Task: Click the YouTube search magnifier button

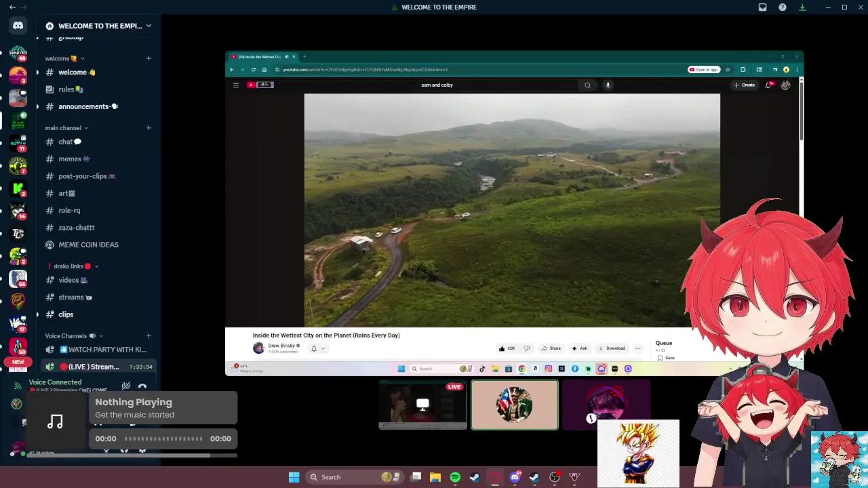Action: pyautogui.click(x=587, y=85)
